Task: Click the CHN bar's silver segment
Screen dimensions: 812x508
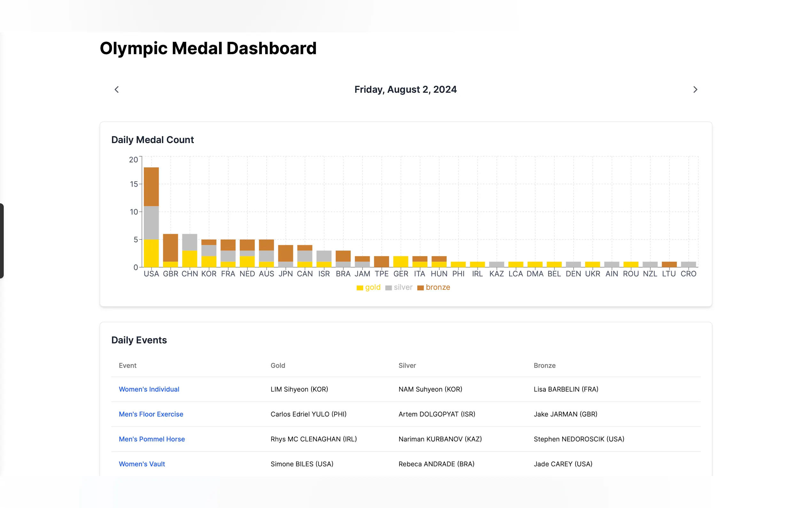Action: click(190, 242)
